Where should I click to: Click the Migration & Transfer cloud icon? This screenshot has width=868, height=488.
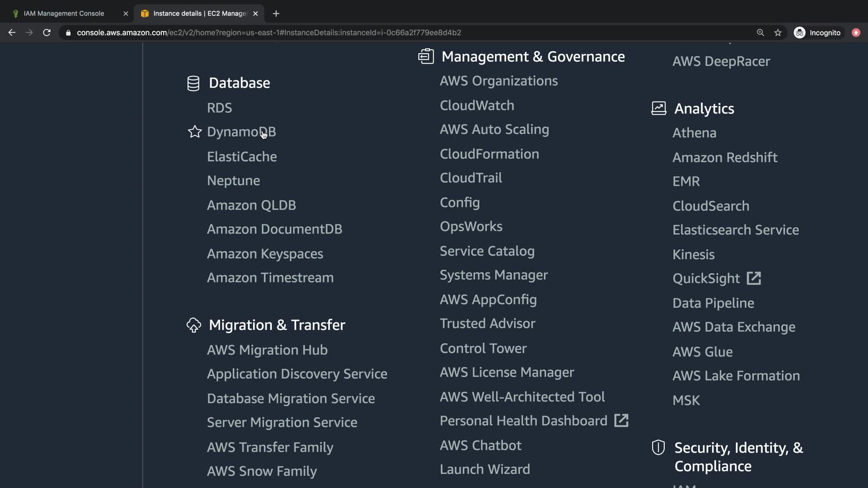pyautogui.click(x=193, y=325)
